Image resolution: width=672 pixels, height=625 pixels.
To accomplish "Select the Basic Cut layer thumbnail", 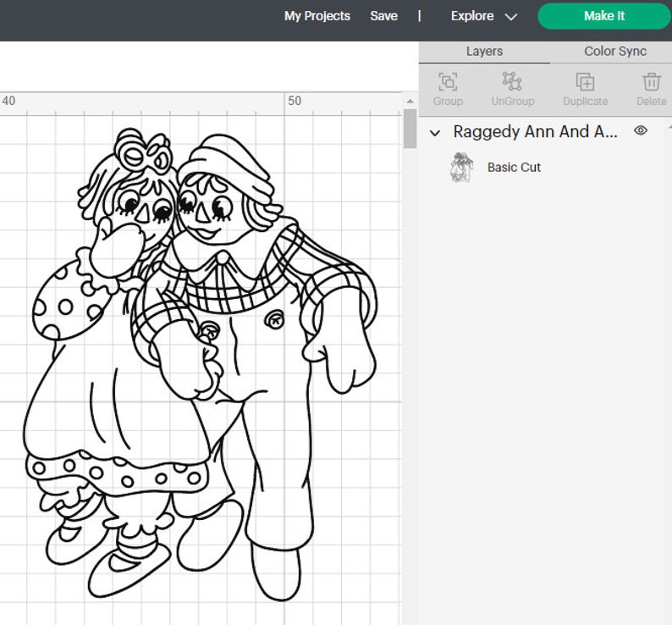I will 461,168.
